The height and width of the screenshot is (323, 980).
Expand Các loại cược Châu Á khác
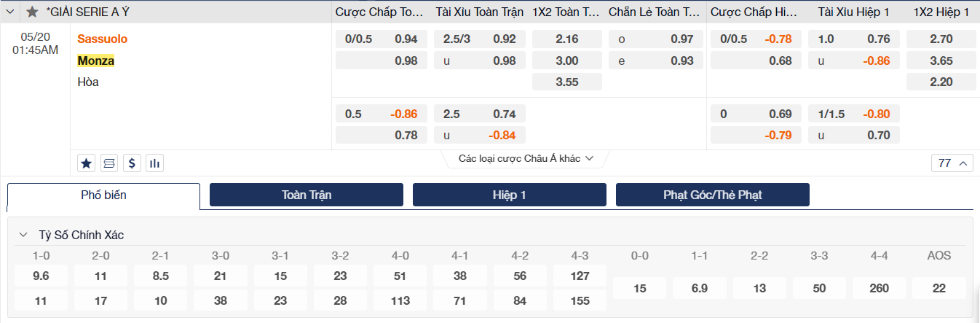(x=526, y=158)
